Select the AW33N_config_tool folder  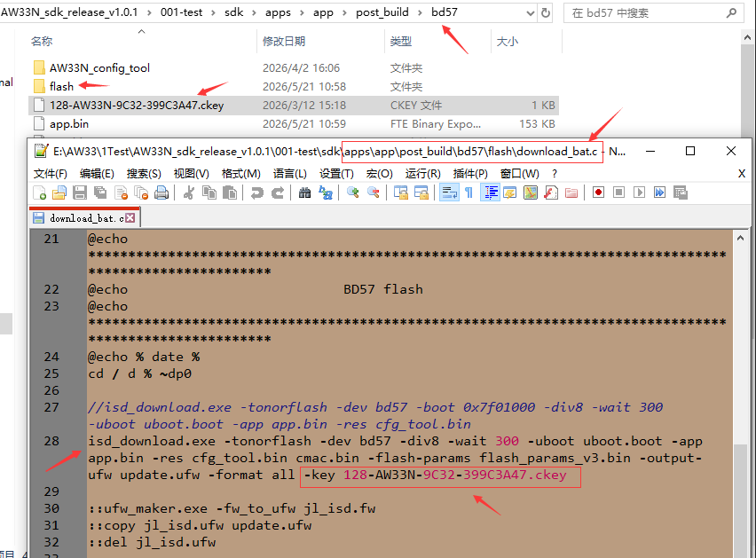coord(99,68)
